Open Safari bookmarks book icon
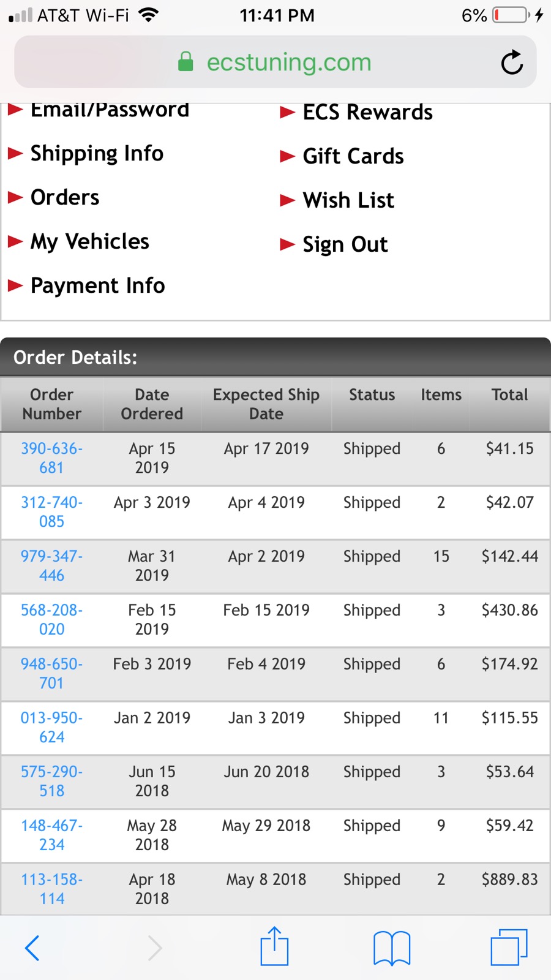This screenshot has height=980, width=551. click(392, 948)
